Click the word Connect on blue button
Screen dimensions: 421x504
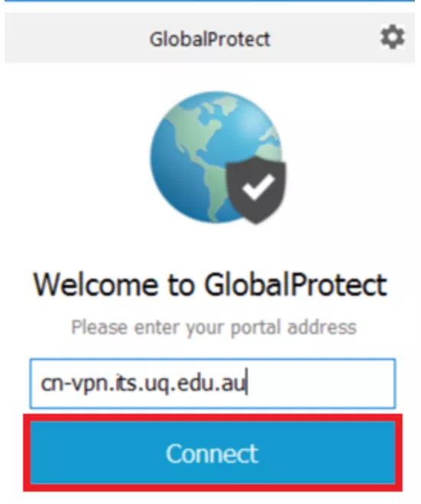coord(212,453)
